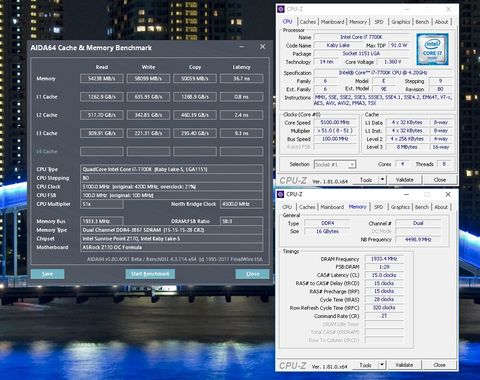Click the DRAM Frequency 1933.4 MHz value

click(384, 259)
